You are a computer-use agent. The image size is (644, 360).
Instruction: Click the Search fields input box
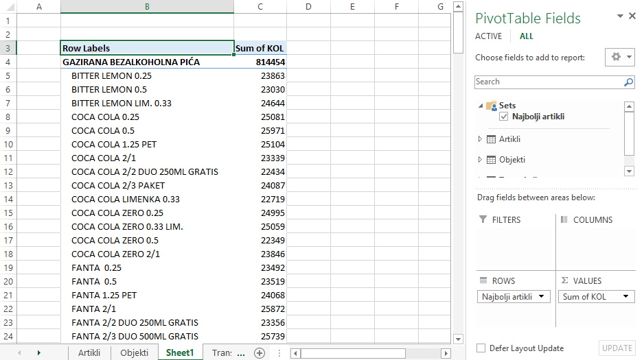click(548, 82)
